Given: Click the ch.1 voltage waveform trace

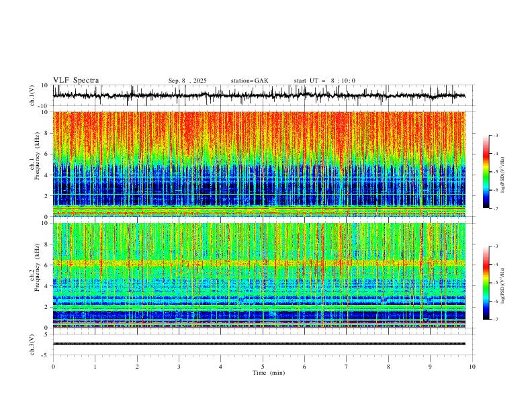Looking at the screenshot, I should click(x=259, y=95).
